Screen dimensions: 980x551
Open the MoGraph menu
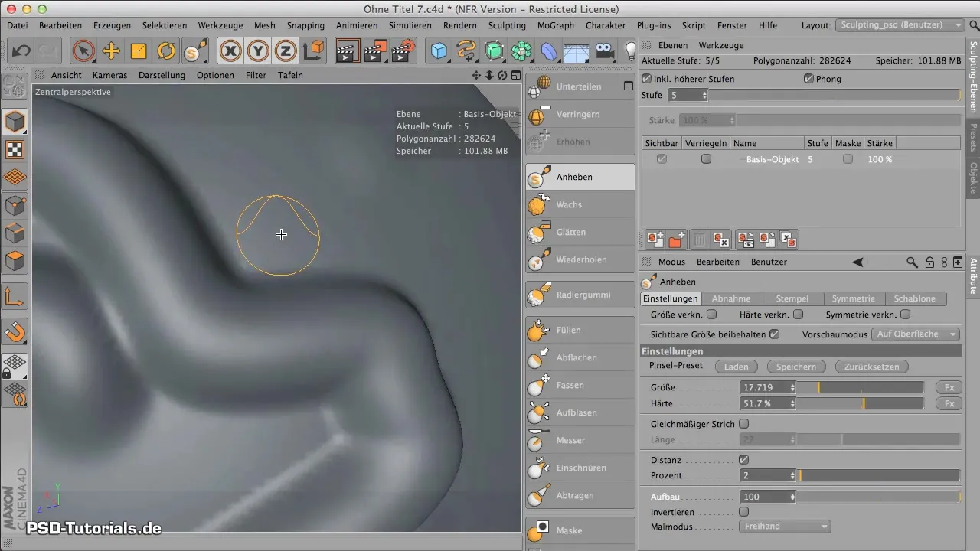[556, 25]
